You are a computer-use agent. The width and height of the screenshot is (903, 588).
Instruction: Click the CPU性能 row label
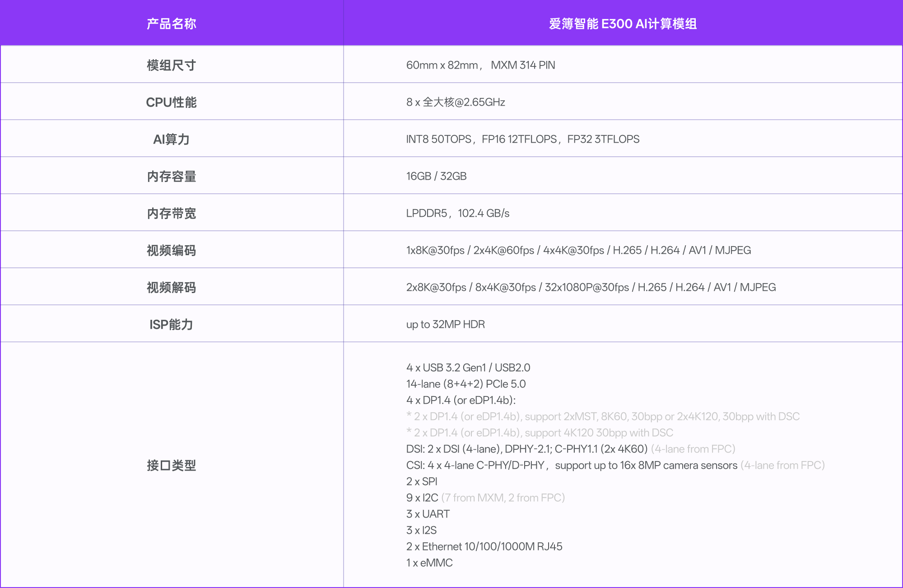point(171,102)
